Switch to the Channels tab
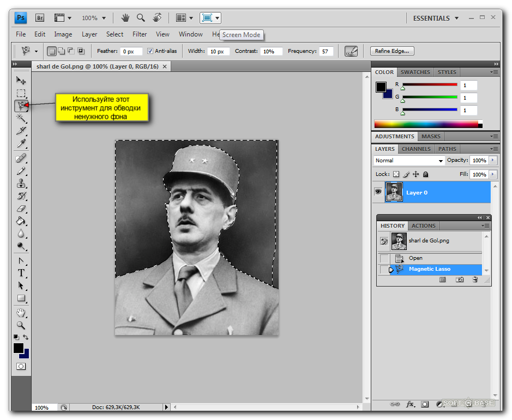This screenshot has height=420, width=512. (x=415, y=149)
